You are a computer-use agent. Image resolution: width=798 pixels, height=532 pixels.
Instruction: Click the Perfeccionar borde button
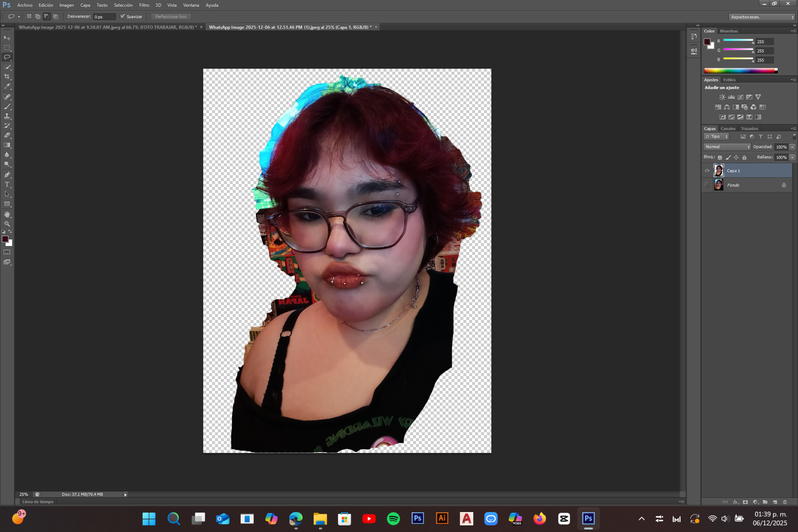tap(171, 17)
